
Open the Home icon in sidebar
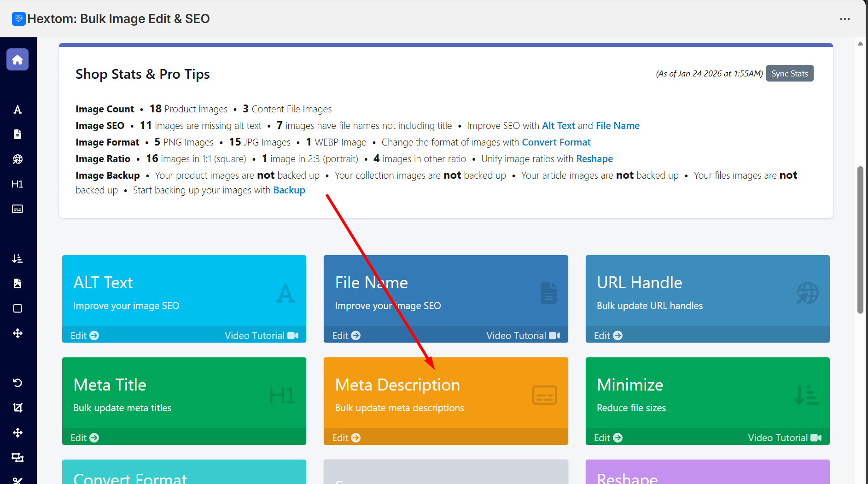[x=17, y=59]
